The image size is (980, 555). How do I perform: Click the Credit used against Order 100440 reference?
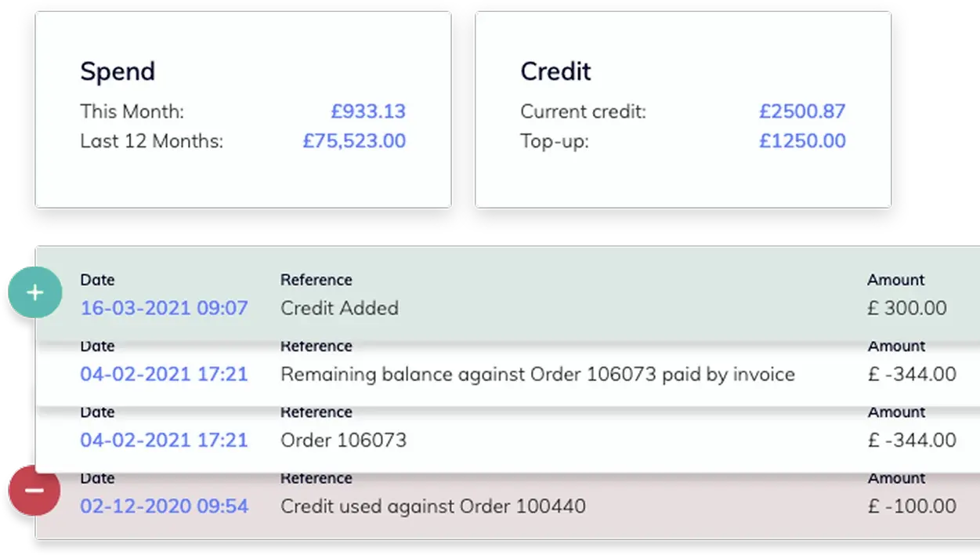pos(432,506)
